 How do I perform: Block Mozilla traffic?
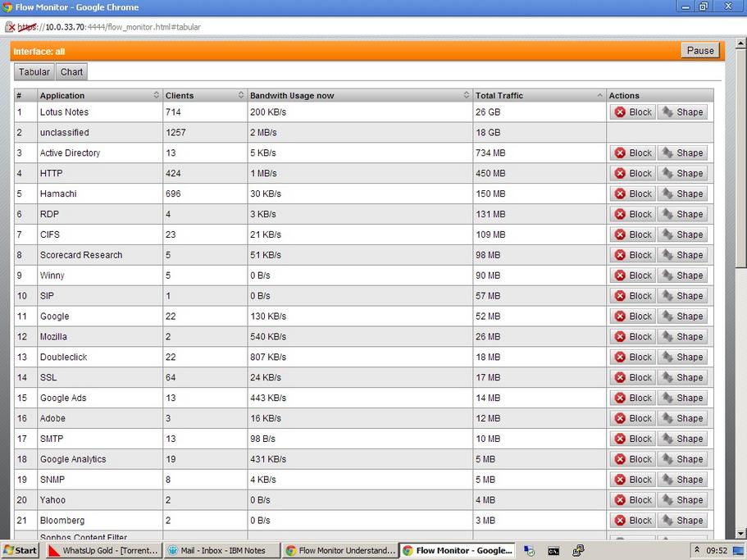[633, 337]
